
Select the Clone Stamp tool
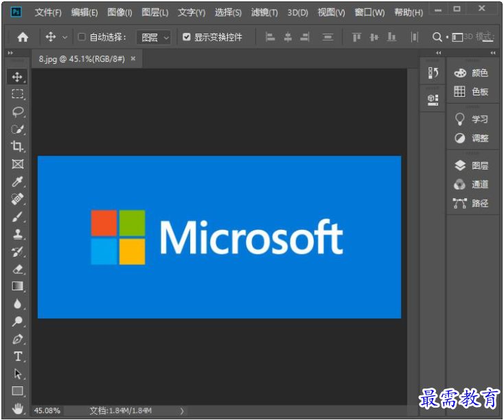17,234
